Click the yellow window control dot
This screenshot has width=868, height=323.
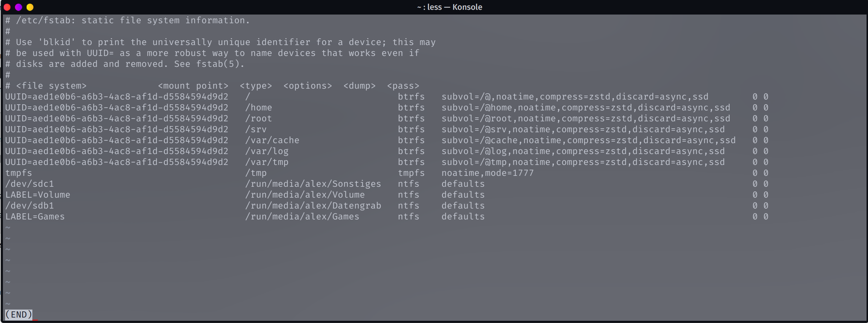point(30,7)
